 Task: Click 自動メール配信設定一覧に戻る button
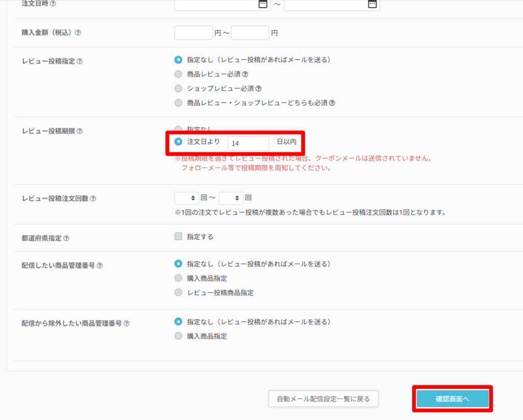click(323, 399)
